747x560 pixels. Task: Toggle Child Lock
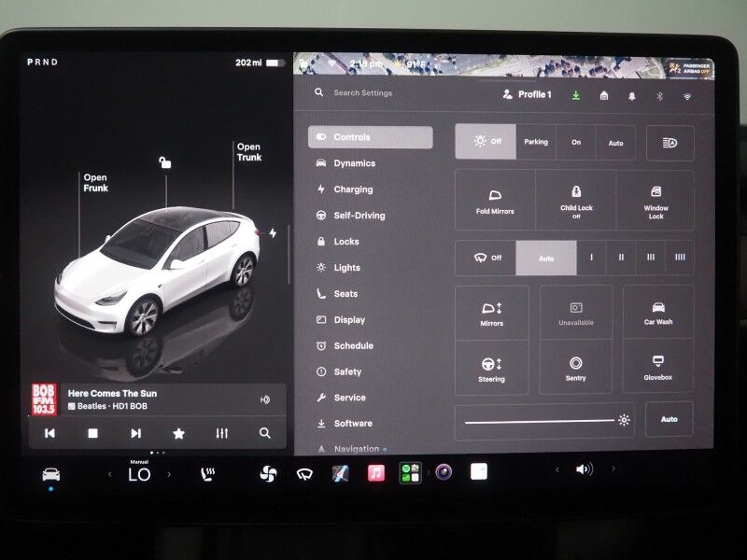click(x=576, y=201)
